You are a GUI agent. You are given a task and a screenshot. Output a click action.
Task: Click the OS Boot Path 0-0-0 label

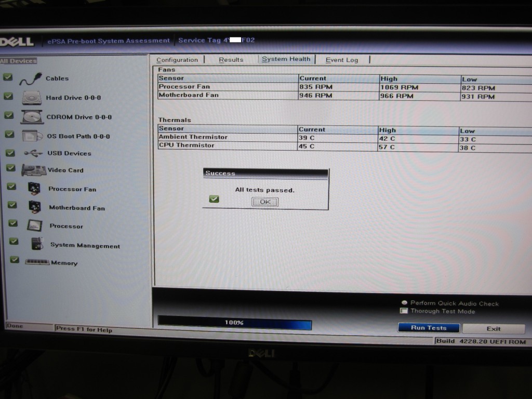click(x=78, y=137)
